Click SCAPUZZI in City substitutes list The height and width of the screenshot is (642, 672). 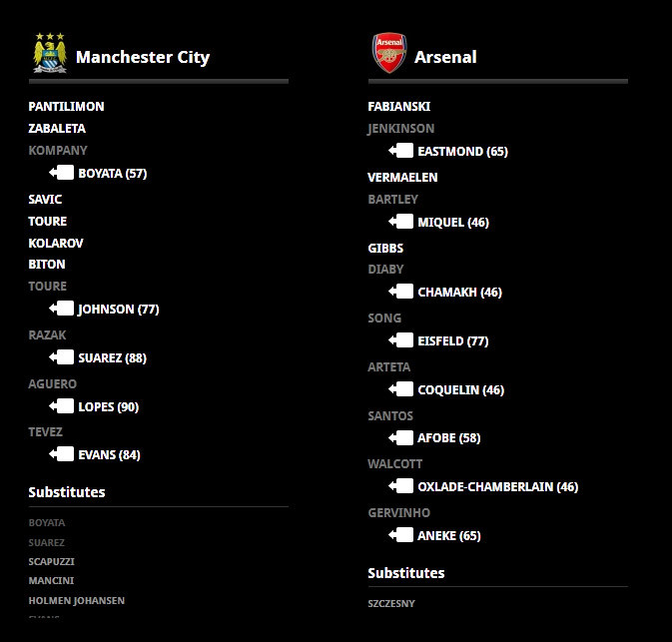(x=51, y=561)
